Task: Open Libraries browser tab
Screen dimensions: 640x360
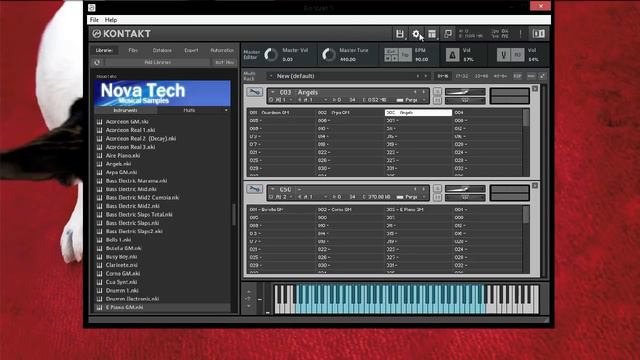Action: (104, 50)
